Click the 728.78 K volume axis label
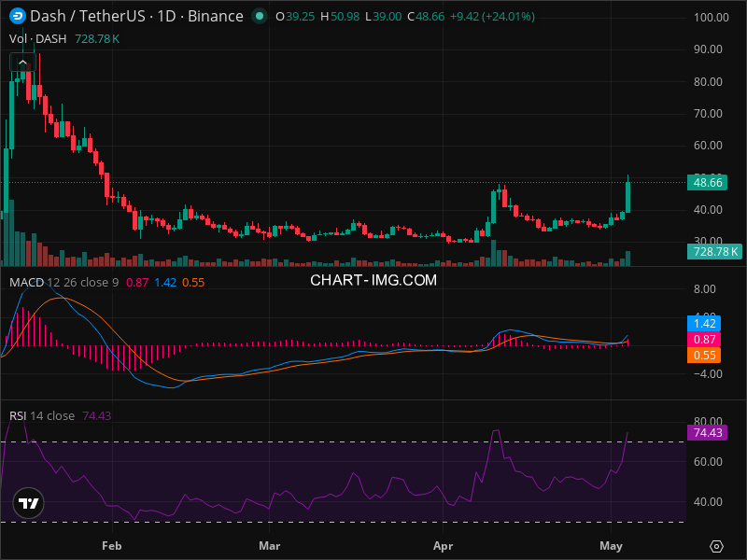Screen dimensions: 747x560 click(714, 251)
